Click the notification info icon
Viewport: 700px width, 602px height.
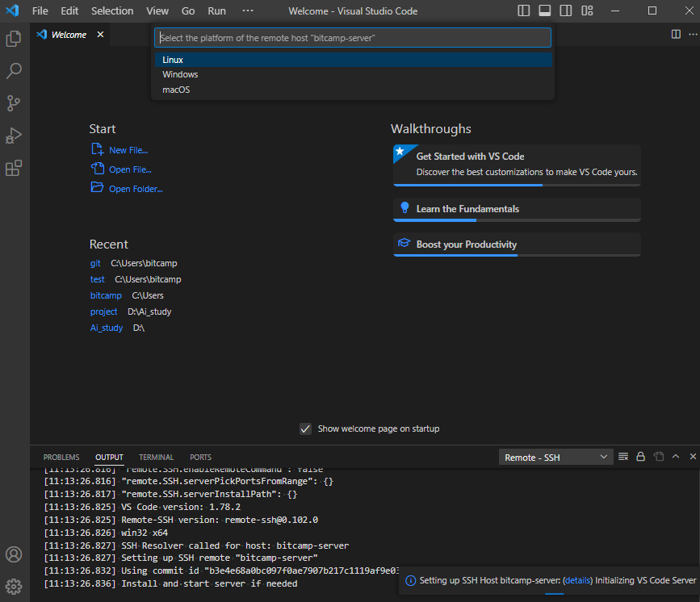tap(410, 580)
